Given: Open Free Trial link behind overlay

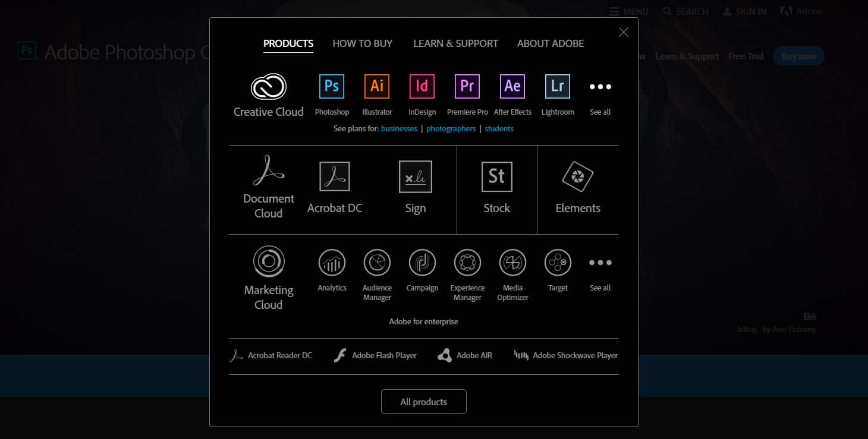Looking at the screenshot, I should [746, 56].
